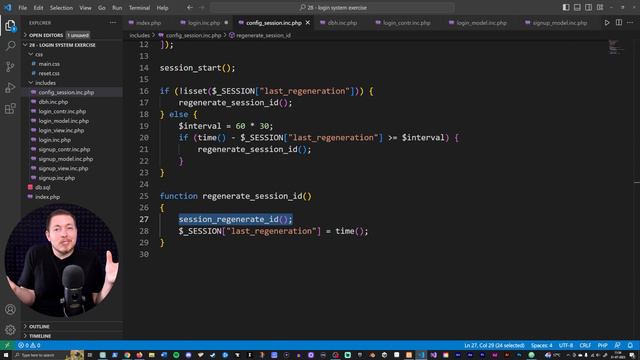The image size is (640, 360).
Task: Open the Help menu
Action: tap(162, 8)
